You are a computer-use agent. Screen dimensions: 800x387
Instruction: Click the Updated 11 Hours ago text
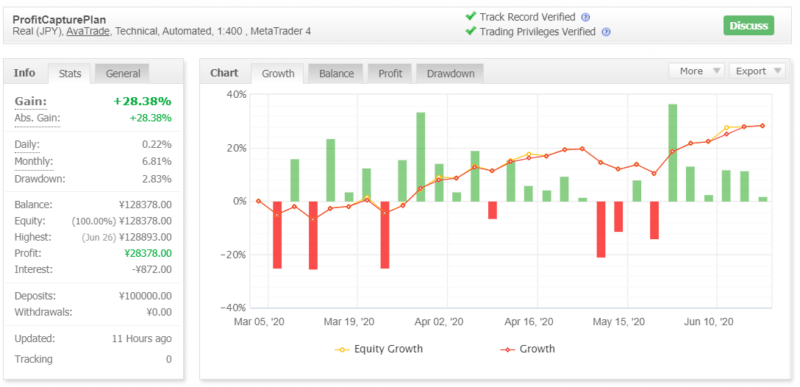pos(142,339)
